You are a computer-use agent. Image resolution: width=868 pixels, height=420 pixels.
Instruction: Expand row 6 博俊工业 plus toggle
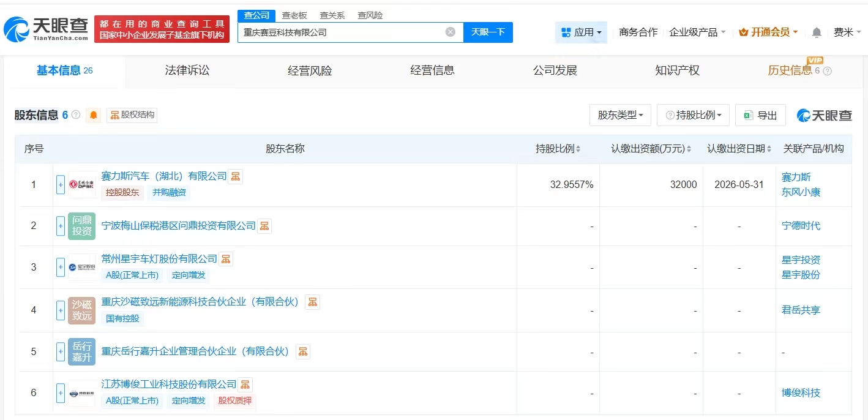61,392
